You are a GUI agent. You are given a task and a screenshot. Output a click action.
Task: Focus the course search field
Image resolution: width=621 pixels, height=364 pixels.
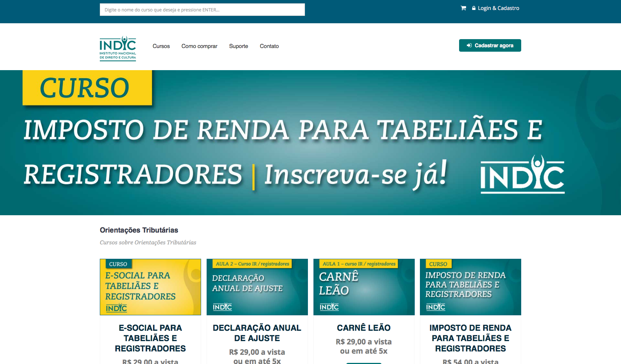(202, 10)
